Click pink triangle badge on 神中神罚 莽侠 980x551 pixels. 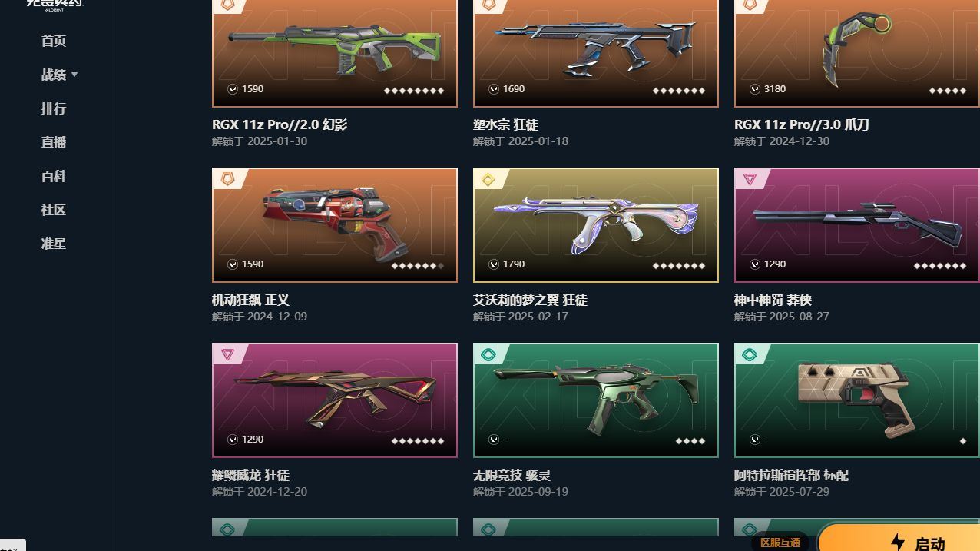coord(750,179)
